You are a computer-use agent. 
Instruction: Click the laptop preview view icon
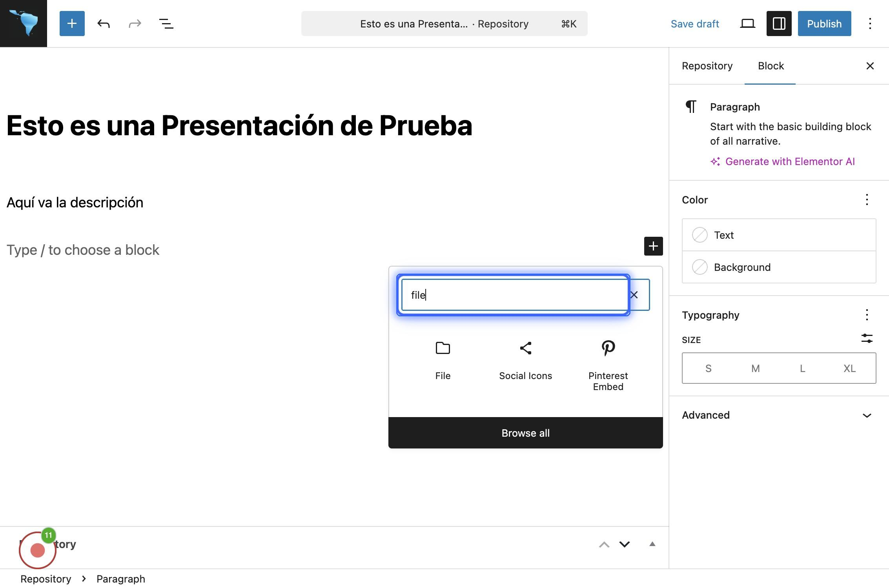(747, 24)
